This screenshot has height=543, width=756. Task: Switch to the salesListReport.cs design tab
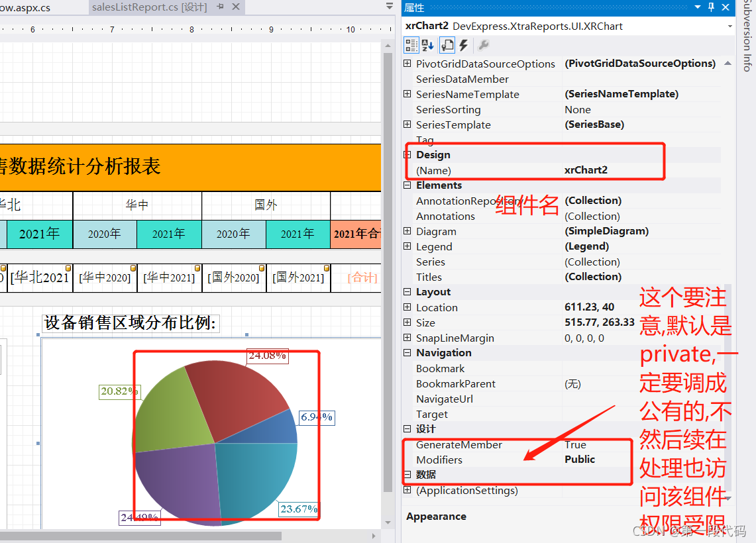click(149, 7)
